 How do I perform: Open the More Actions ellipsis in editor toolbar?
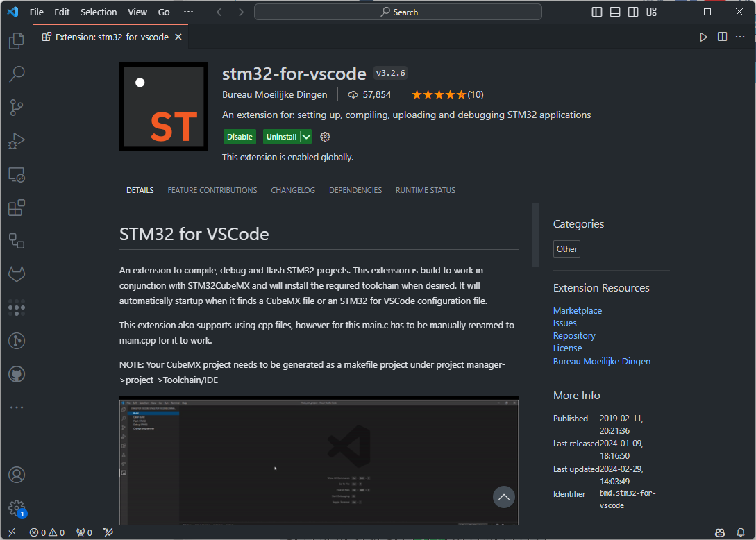739,37
